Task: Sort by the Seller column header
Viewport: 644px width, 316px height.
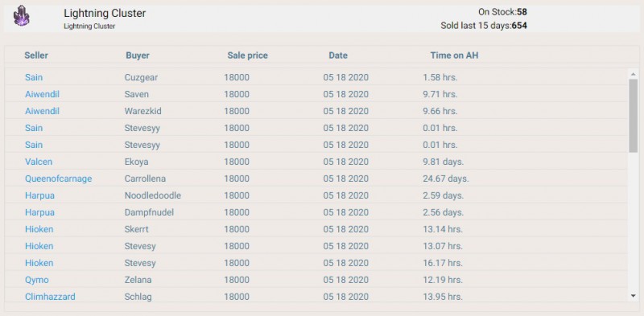Action: coord(36,55)
